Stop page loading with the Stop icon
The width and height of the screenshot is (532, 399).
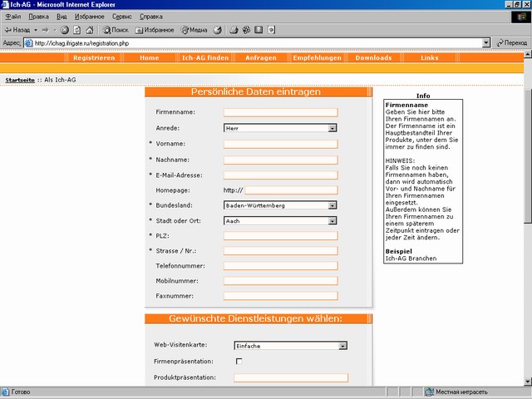(x=65, y=30)
